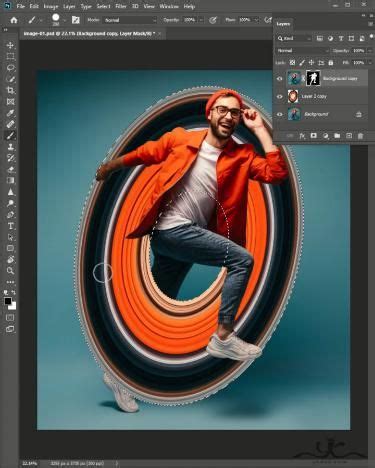Select the History Brush tool

coord(10,158)
